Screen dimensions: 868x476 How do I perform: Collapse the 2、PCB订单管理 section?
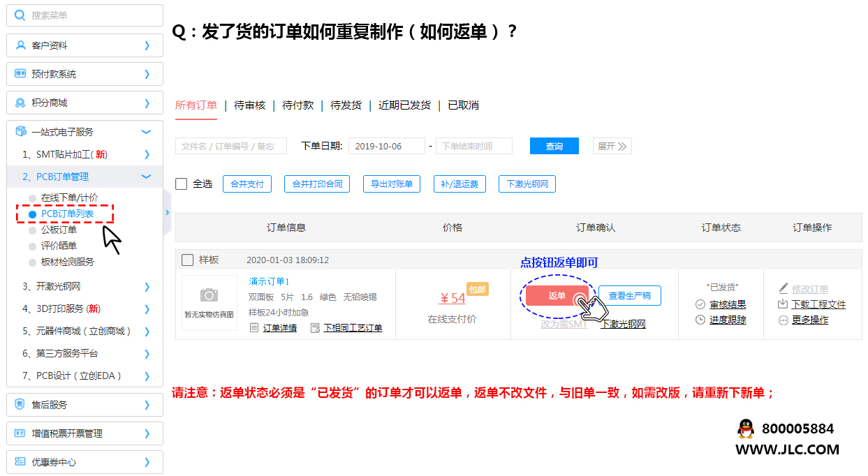pos(147,177)
